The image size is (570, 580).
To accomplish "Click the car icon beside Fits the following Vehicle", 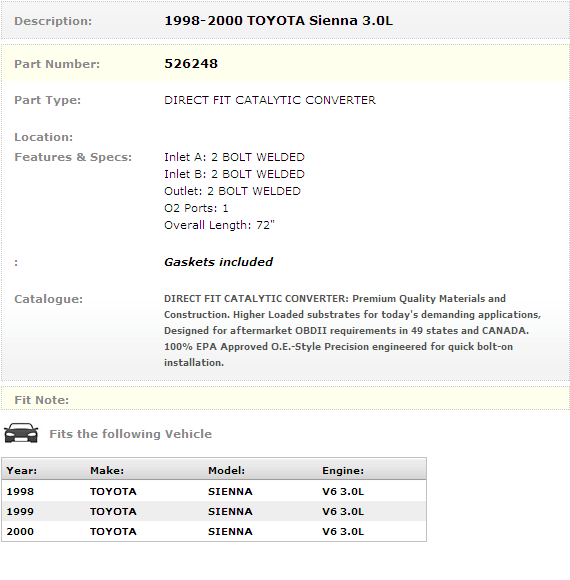I will point(21,433).
